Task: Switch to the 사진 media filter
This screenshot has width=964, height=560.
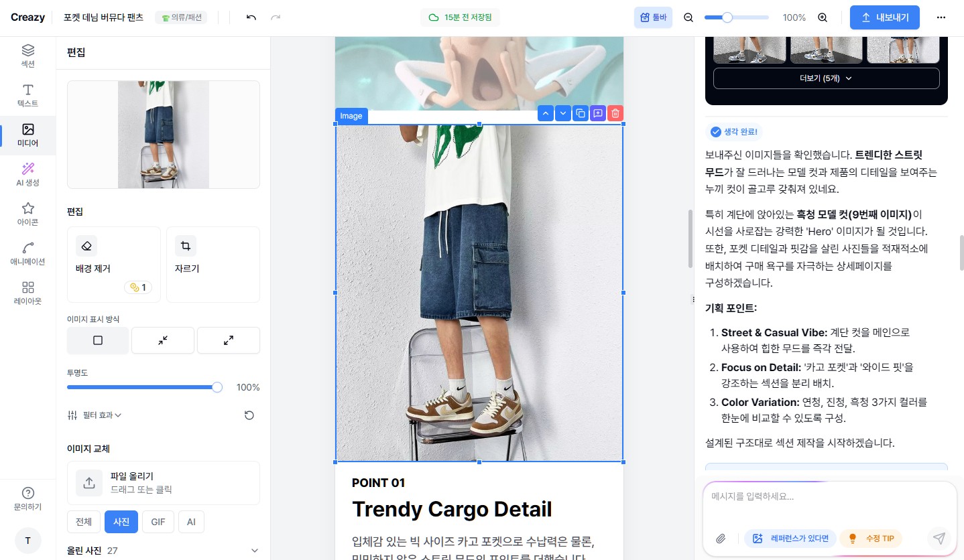Action: (121, 521)
